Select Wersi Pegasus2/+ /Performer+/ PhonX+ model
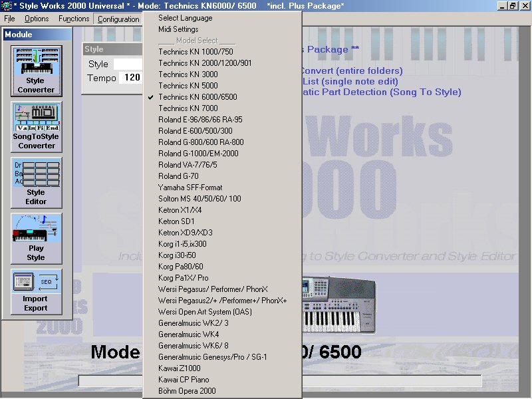The image size is (532, 399). coord(222,301)
